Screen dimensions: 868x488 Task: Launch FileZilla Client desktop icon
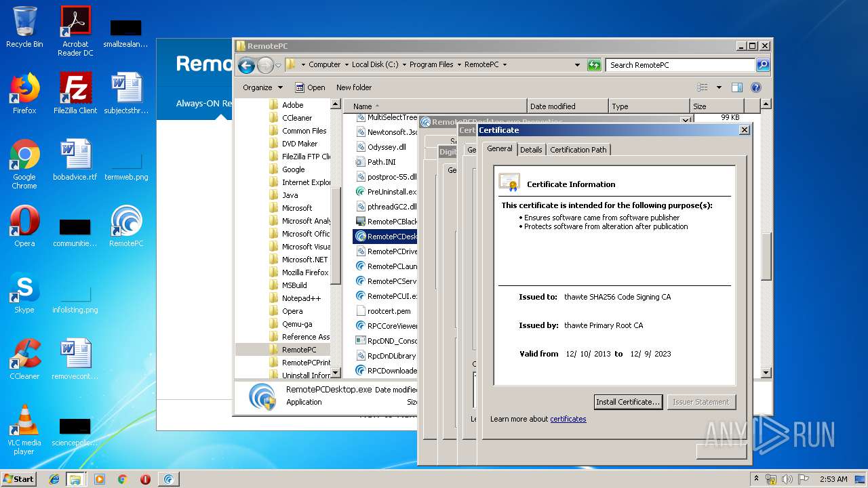(75, 93)
